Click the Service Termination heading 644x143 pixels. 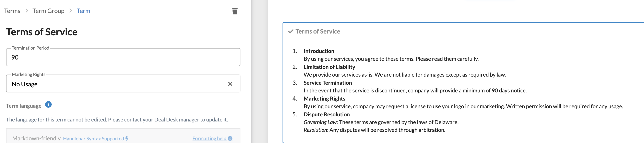click(327, 83)
